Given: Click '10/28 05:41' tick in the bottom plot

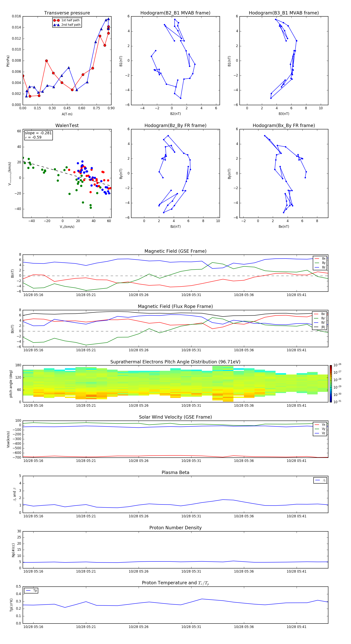Looking at the screenshot, I should (296, 627).
